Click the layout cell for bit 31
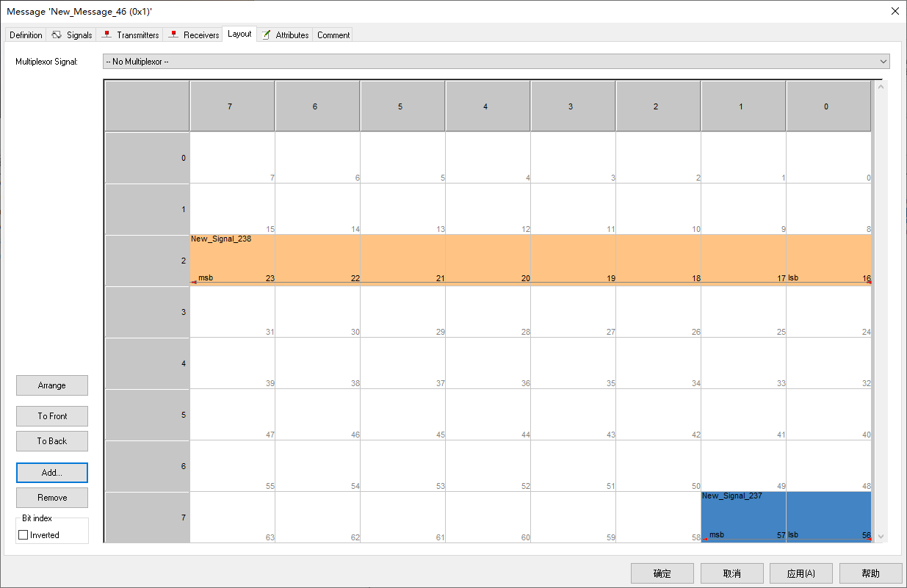The width and height of the screenshot is (907, 588). [x=233, y=312]
